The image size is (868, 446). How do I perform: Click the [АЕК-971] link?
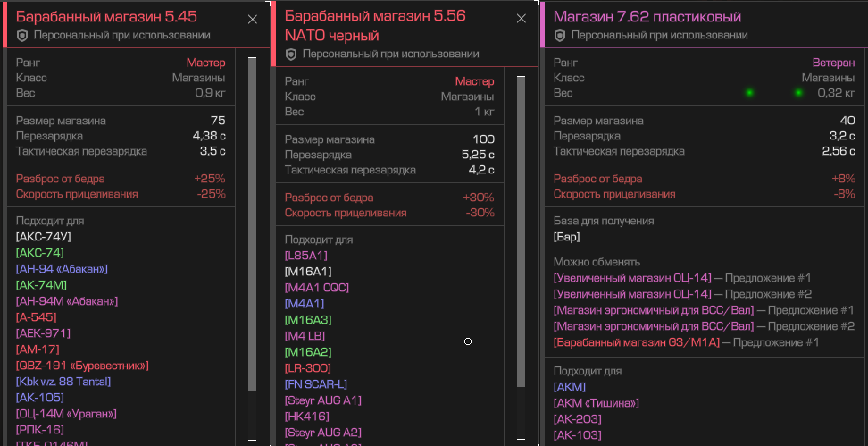[43, 333]
